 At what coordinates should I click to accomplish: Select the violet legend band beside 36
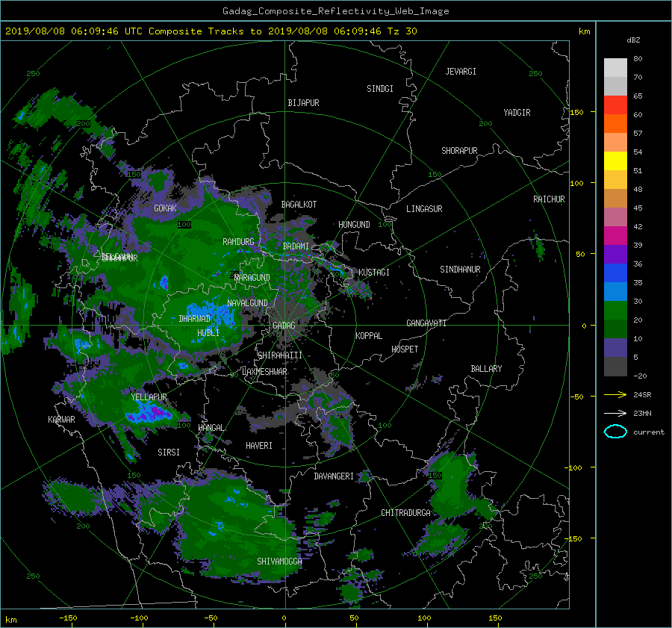[615, 255]
